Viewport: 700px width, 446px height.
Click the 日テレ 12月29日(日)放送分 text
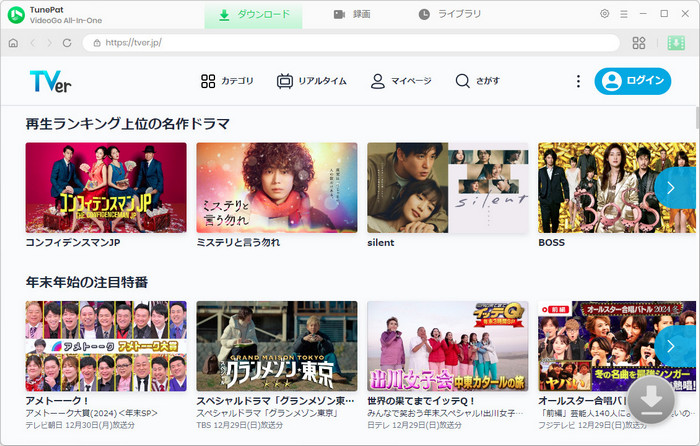click(414, 425)
